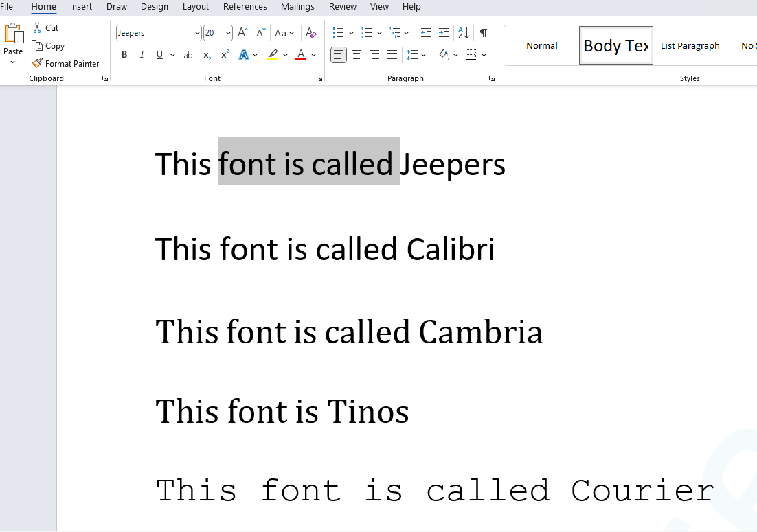Increase font size with Grow Font
The image size is (757, 532).
tap(242, 32)
